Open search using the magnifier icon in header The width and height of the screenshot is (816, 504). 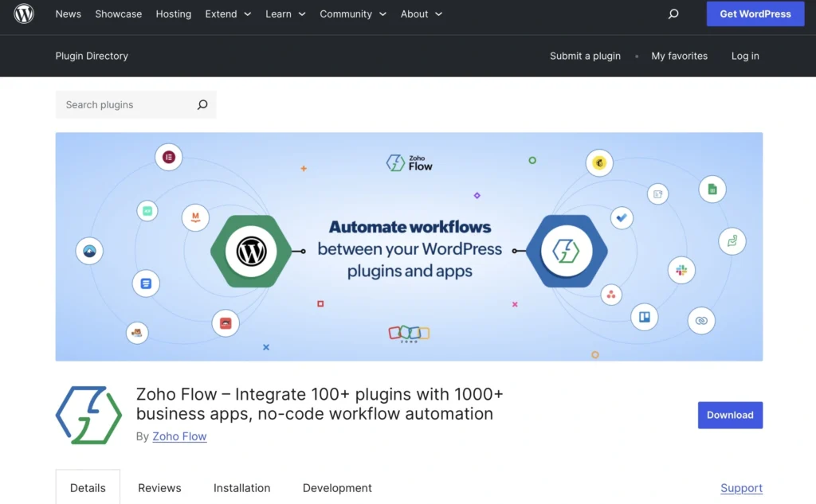pos(673,14)
